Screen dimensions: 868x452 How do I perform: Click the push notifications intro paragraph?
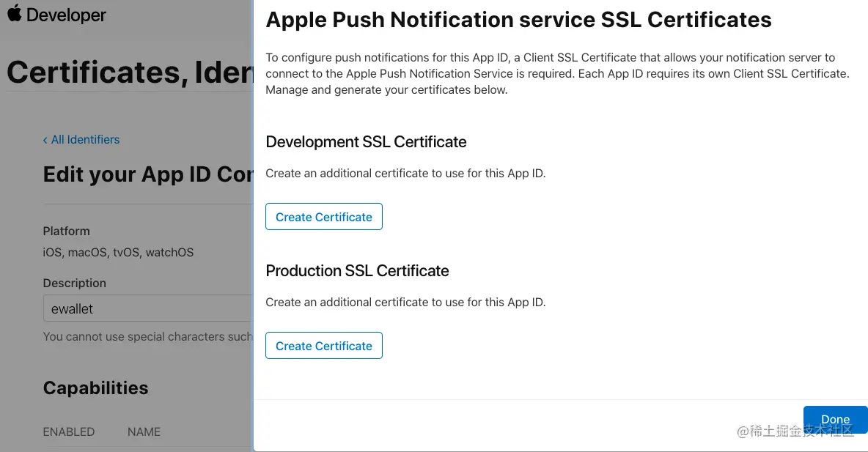[557, 73]
